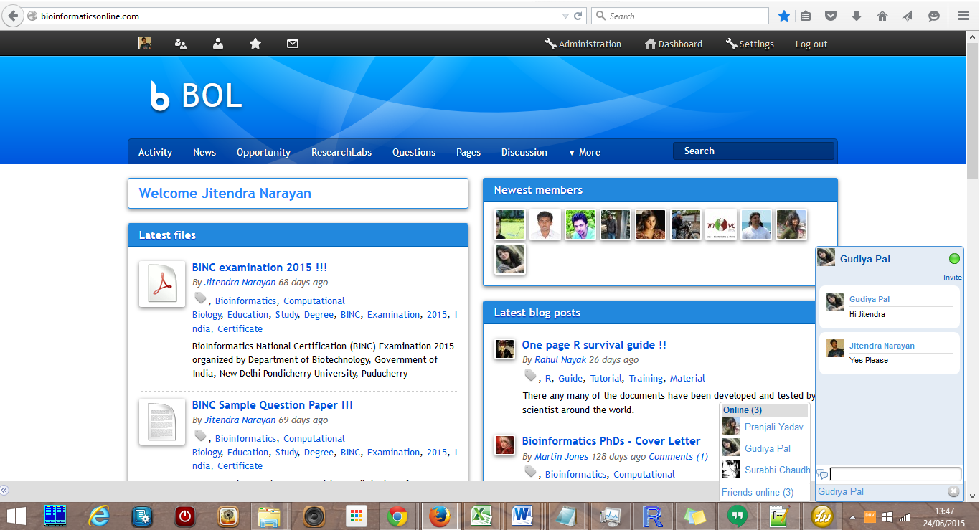Open Internet Explorer from the taskbar
This screenshot has width=980, height=530.
(x=98, y=516)
